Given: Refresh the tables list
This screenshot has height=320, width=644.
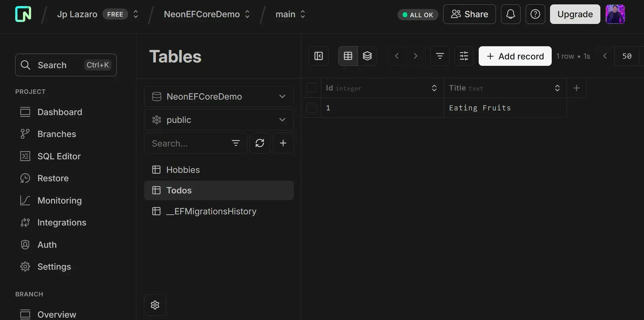Looking at the screenshot, I should (260, 143).
